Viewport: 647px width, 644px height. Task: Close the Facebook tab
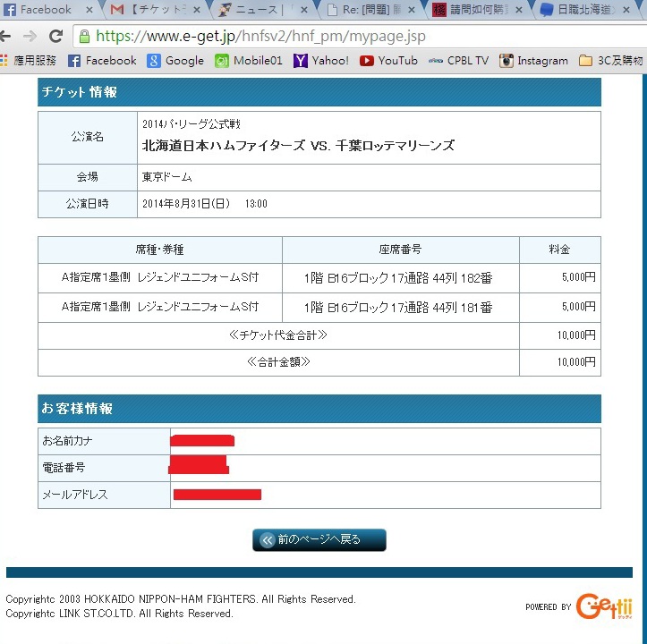coord(89,10)
